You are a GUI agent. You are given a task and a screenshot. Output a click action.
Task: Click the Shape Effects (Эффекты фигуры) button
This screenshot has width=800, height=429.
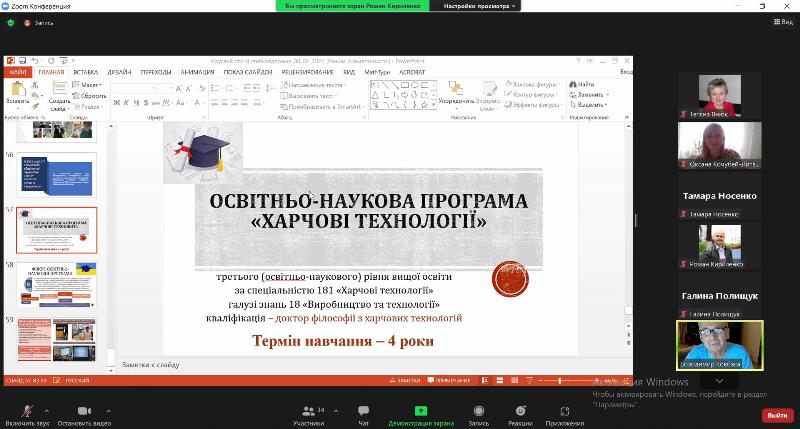tap(534, 105)
